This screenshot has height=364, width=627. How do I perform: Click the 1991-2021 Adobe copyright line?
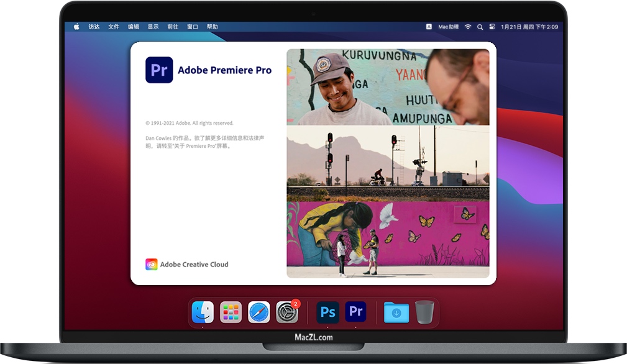pos(190,123)
